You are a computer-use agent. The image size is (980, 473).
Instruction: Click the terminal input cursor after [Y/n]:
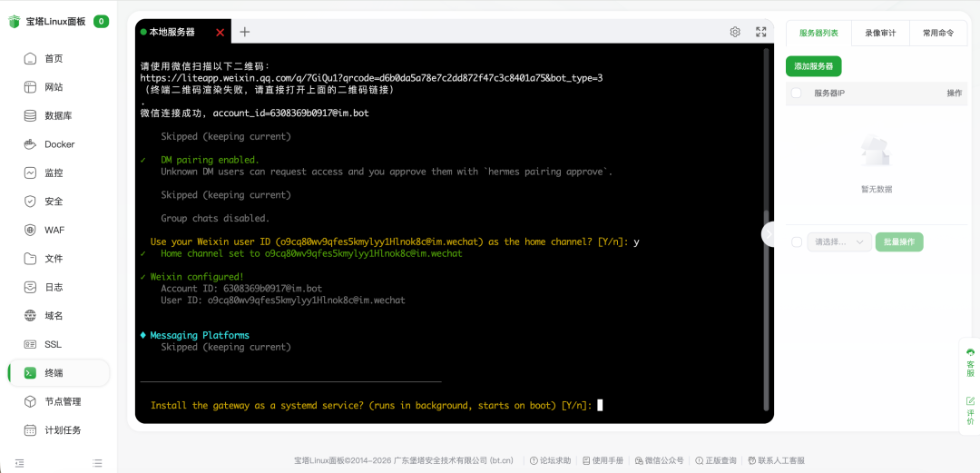point(600,406)
